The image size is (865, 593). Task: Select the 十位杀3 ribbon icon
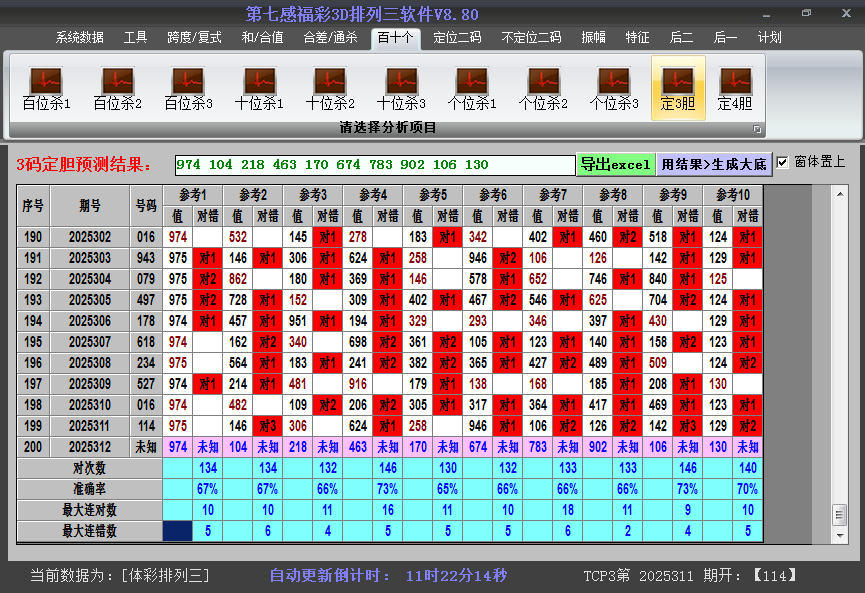pyautogui.click(x=401, y=88)
